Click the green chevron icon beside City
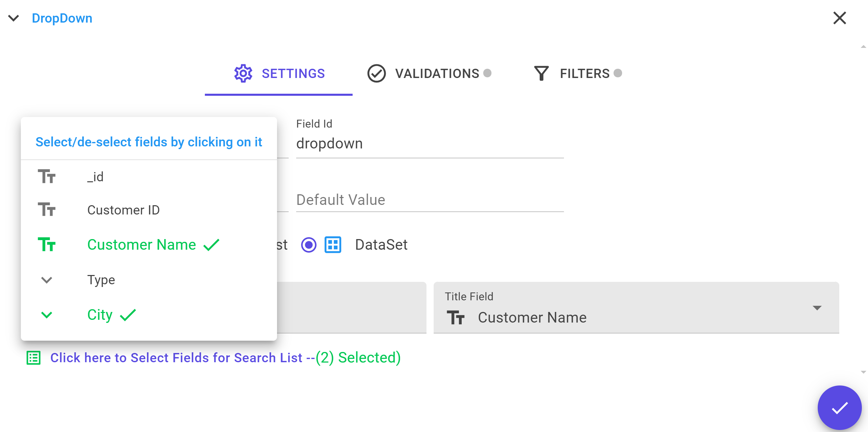The height and width of the screenshot is (432, 868). click(47, 315)
